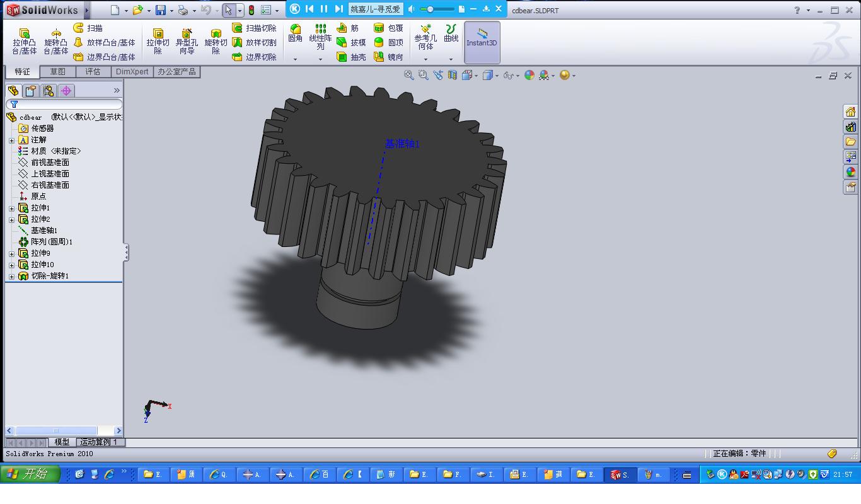This screenshot has width=861, height=504.
Task: Switch to the 办公室产品 tab
Action: click(176, 72)
